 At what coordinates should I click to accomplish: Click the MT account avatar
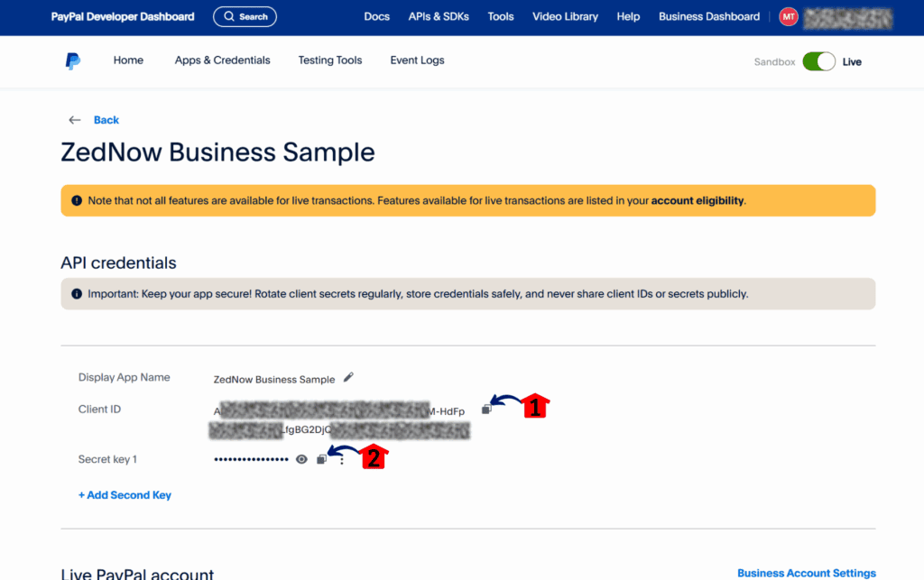tap(789, 16)
